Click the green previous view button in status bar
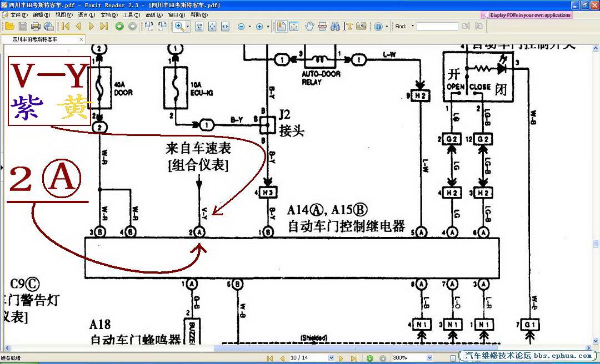 pyautogui.click(x=370, y=358)
